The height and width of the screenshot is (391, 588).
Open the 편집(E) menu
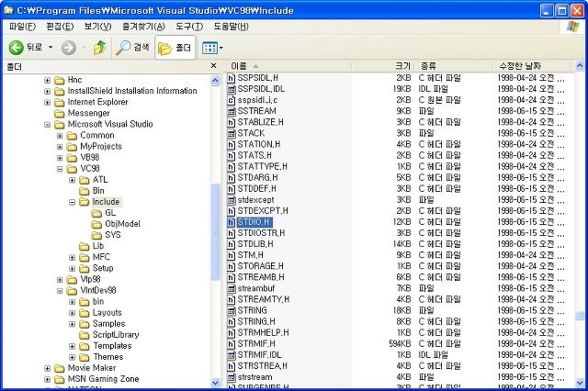click(x=60, y=27)
